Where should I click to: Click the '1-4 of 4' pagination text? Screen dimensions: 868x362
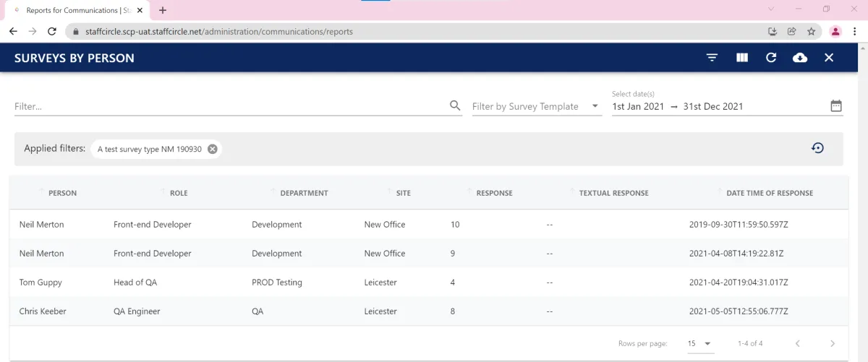750,343
